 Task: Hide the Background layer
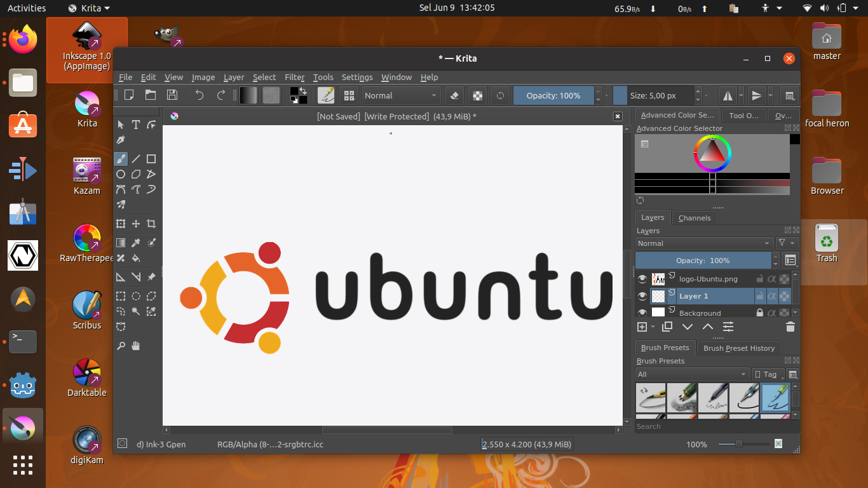point(642,313)
